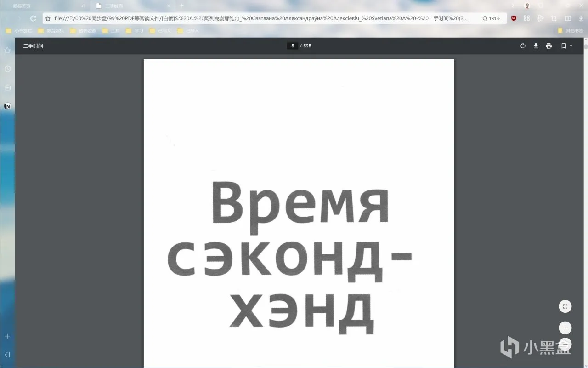Rotate the PDF page clockwise
This screenshot has height=368, width=588.
coord(523,46)
